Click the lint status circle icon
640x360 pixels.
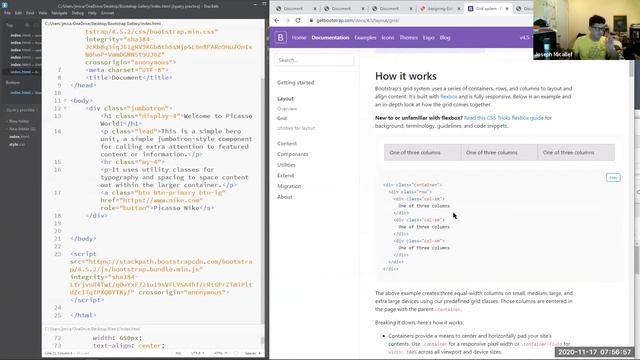pos(236,353)
